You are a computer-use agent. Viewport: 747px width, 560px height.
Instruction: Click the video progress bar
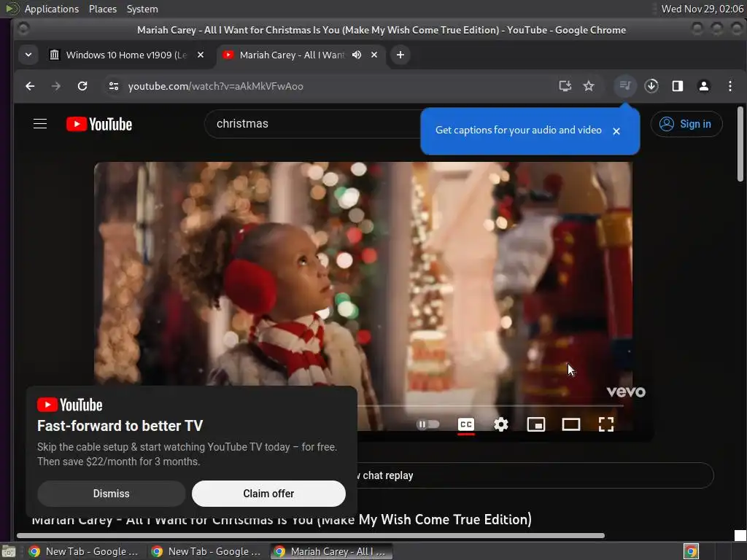490,406
